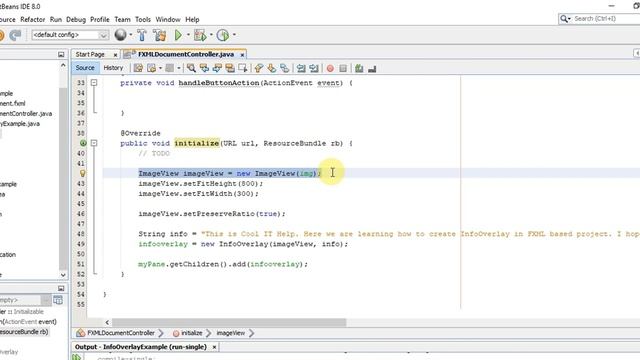This screenshot has height=360, width=640.
Task: Click the Stop Macro Recording icon
Action: (x=343, y=68)
